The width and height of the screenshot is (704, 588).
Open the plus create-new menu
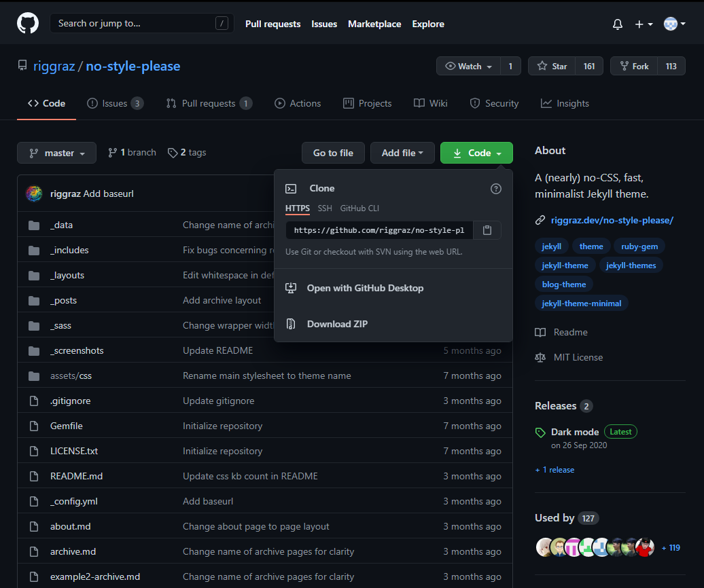644,24
